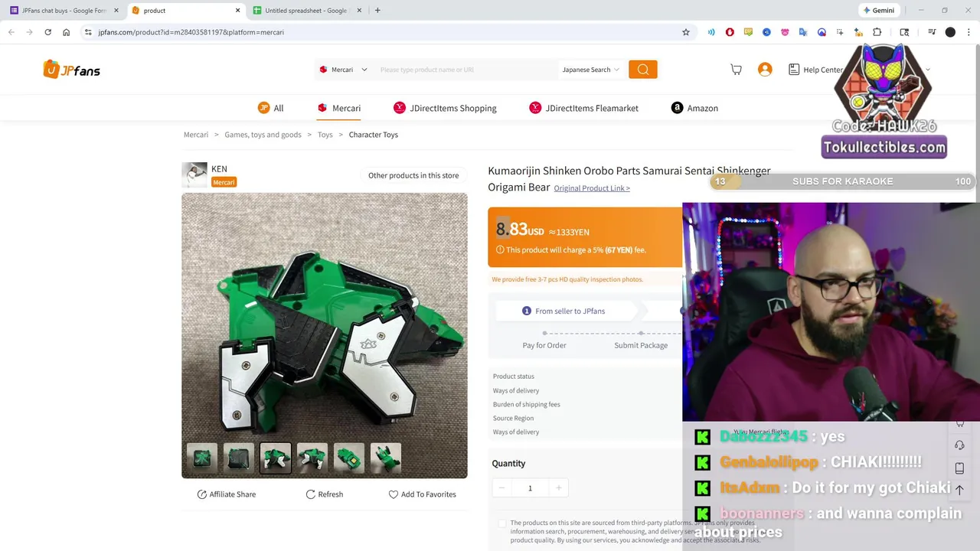Click Affiliate Share button
The height and width of the screenshot is (551, 980).
tap(227, 494)
